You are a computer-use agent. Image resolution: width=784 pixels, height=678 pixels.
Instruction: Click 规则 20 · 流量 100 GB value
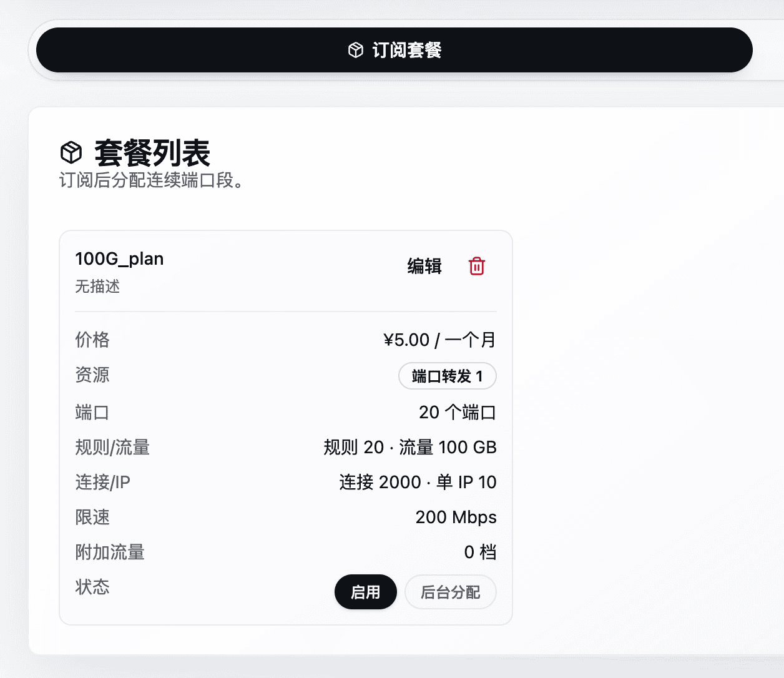[x=410, y=447]
